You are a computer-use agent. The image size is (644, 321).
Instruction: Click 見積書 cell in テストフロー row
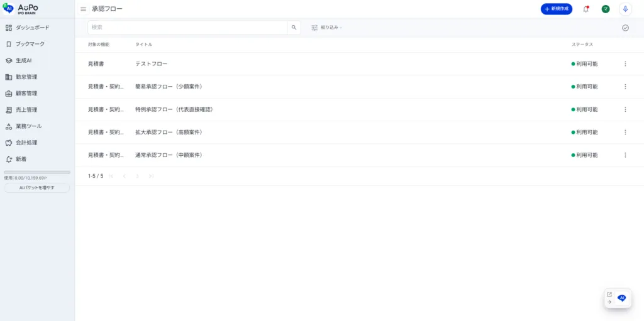(x=96, y=64)
